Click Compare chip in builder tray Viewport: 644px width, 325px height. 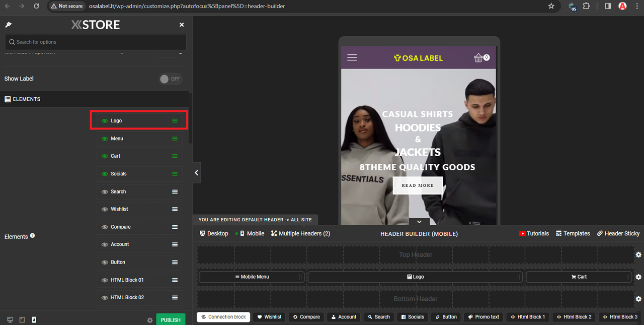306,317
